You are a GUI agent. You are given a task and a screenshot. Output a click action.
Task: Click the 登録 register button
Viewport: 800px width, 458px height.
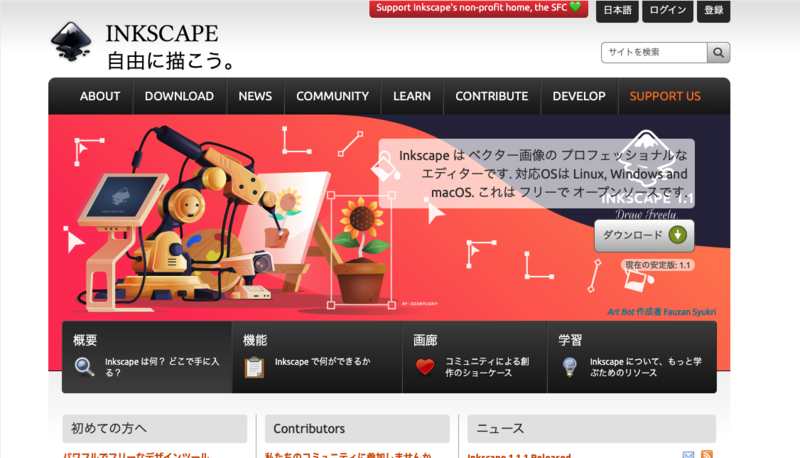[x=714, y=10]
